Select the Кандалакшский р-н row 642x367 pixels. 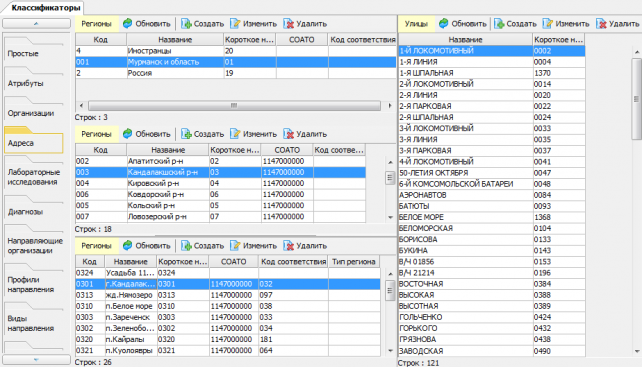220,172
